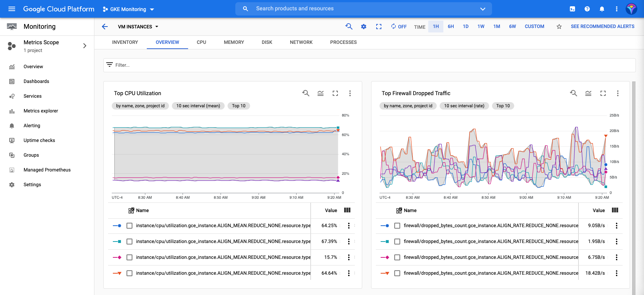Open row menu for 15.7% CPU series
644x295 pixels.
pyautogui.click(x=349, y=257)
